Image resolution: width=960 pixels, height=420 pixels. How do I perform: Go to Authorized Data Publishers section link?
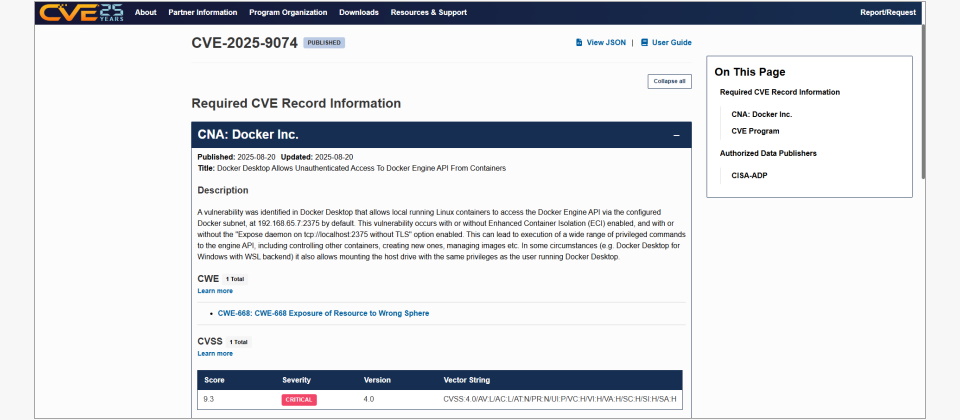[x=768, y=153]
